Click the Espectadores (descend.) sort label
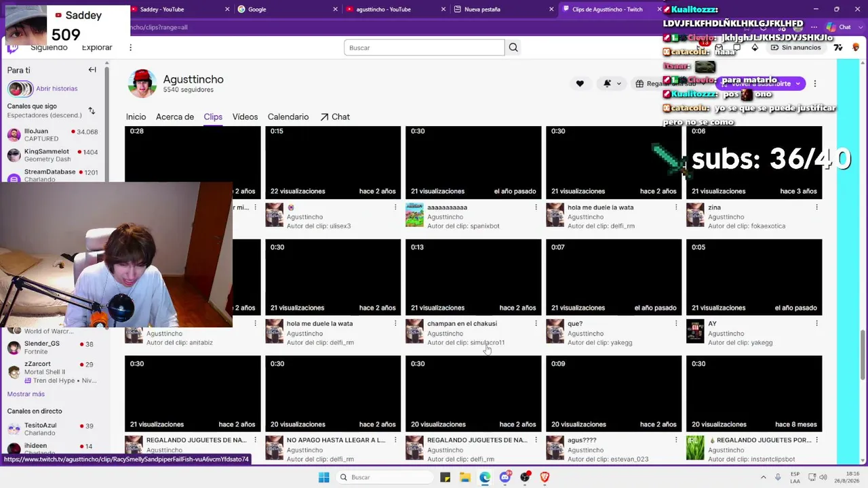This screenshot has width=868, height=488. pos(45,115)
